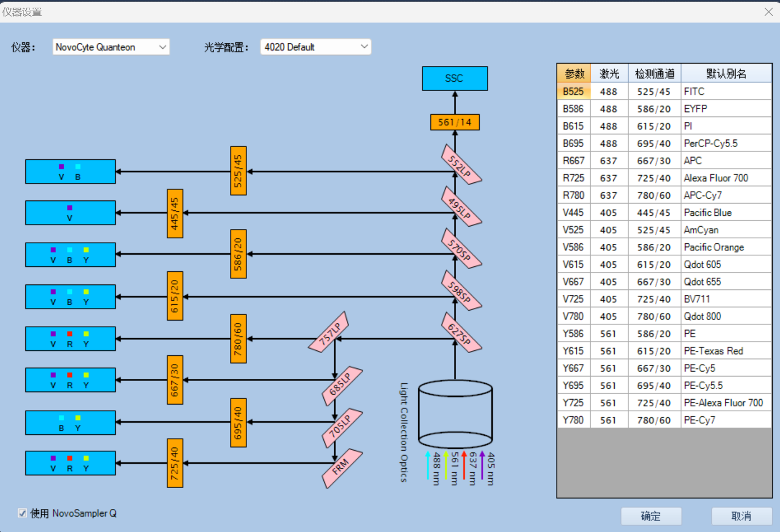Image resolution: width=780 pixels, height=532 pixels.
Task: Click the B Y detector box
Action: tap(70, 423)
